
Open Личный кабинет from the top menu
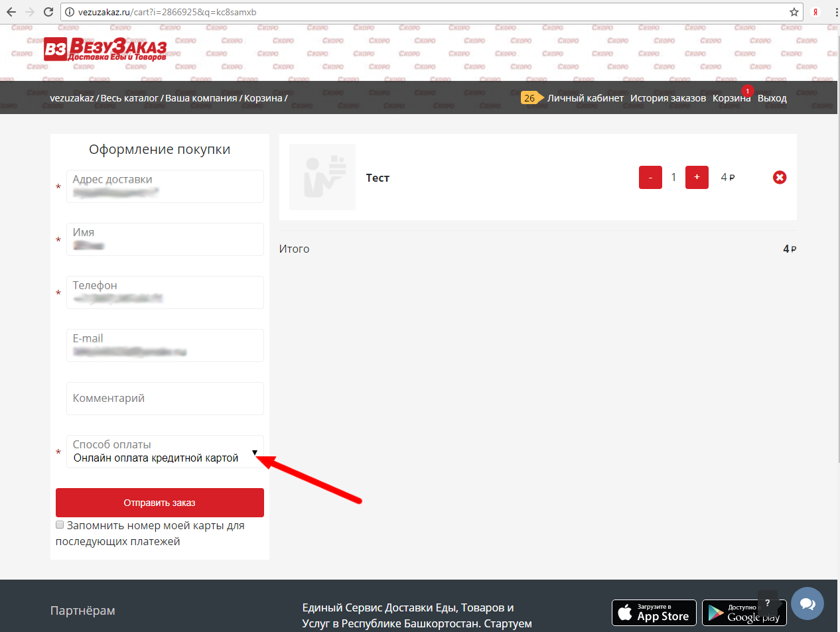tap(585, 98)
